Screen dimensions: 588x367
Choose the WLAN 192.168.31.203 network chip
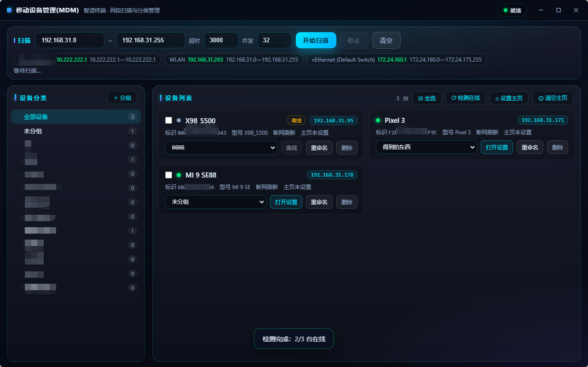tap(234, 60)
